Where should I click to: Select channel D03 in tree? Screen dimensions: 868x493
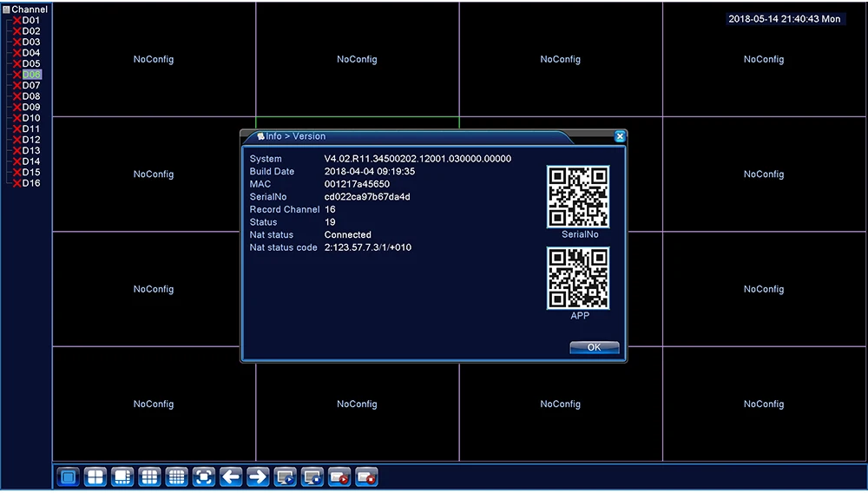click(x=31, y=42)
